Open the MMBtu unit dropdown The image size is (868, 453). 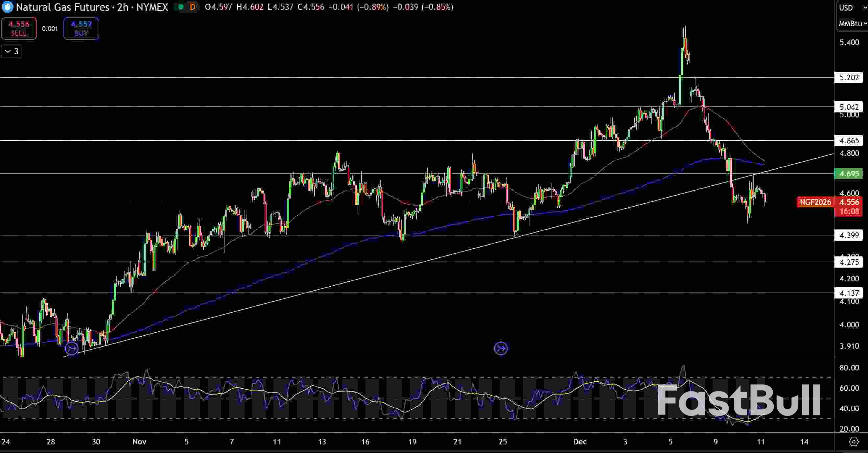pos(851,23)
